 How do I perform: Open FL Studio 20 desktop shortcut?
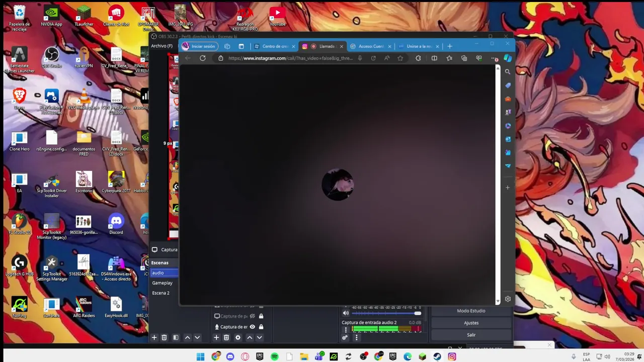[19, 224]
